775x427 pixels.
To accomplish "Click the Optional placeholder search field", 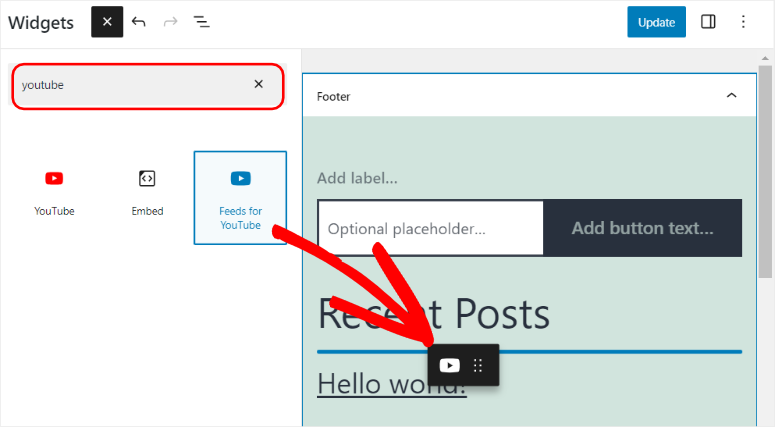I will tap(431, 228).
